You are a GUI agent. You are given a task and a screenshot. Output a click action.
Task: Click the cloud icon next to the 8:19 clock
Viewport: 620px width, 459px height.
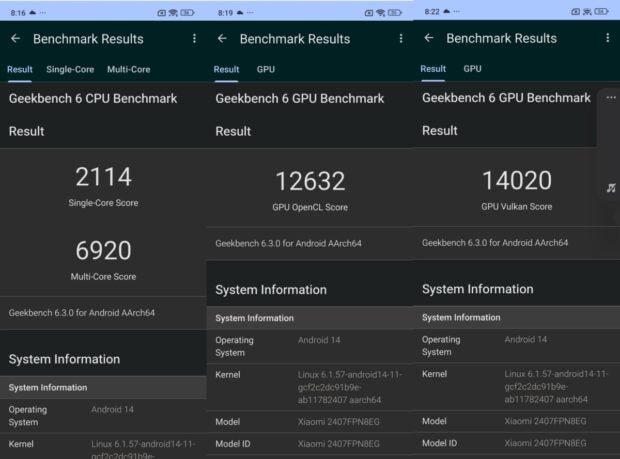click(237, 12)
